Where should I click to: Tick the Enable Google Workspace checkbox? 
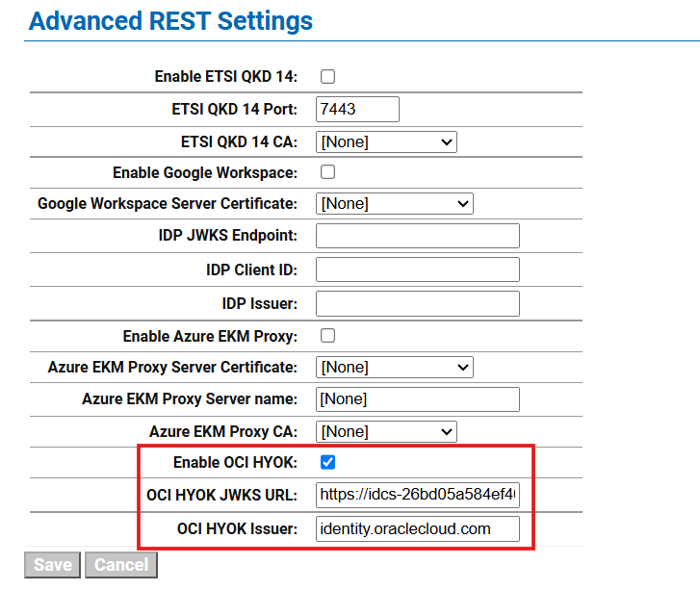click(x=327, y=172)
